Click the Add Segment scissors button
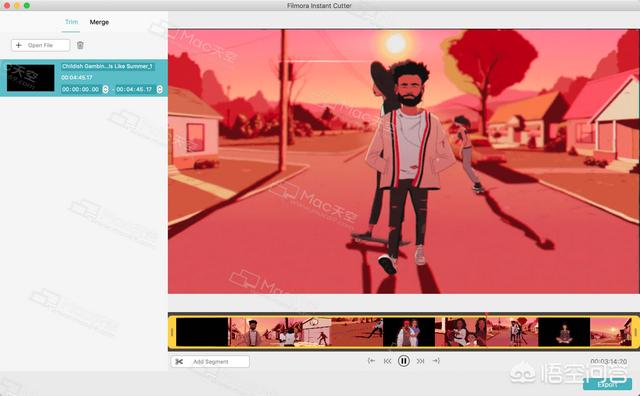The image size is (640, 396). click(x=210, y=362)
